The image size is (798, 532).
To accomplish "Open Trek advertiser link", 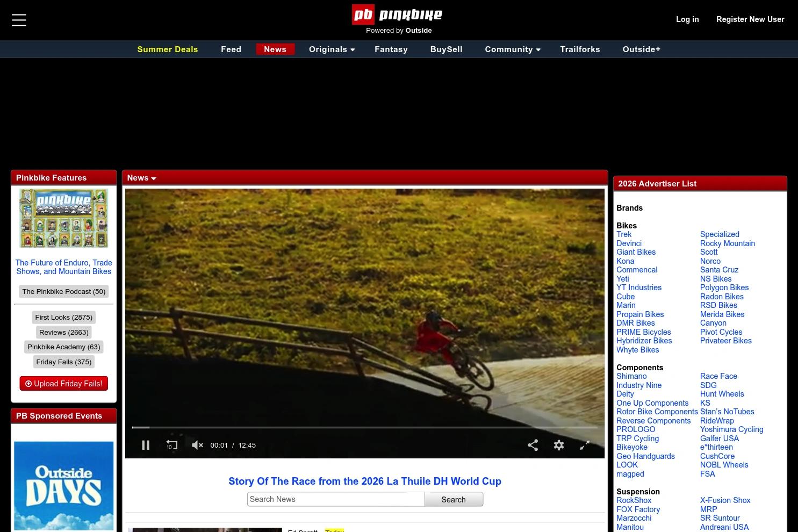I will (624, 234).
